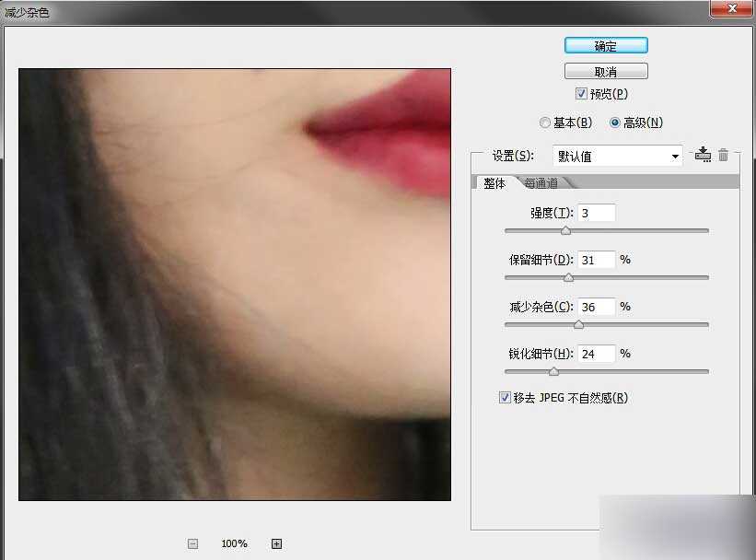
Task: Switch to the 每通道 tab
Action: (x=541, y=183)
